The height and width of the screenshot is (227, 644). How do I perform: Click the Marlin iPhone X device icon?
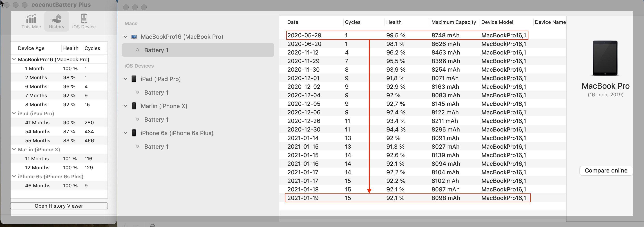(134, 106)
